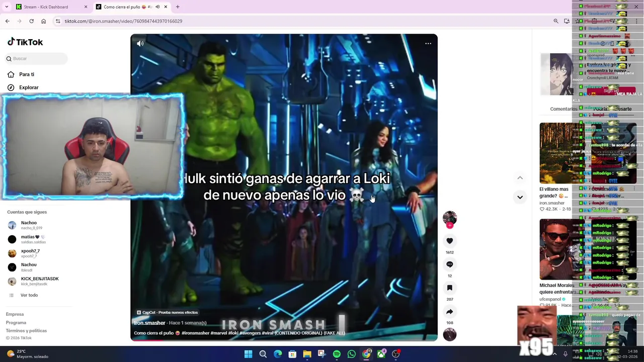Open the KICK_BENJITASDK account
This screenshot has width=644, height=362.
pos(33,281)
